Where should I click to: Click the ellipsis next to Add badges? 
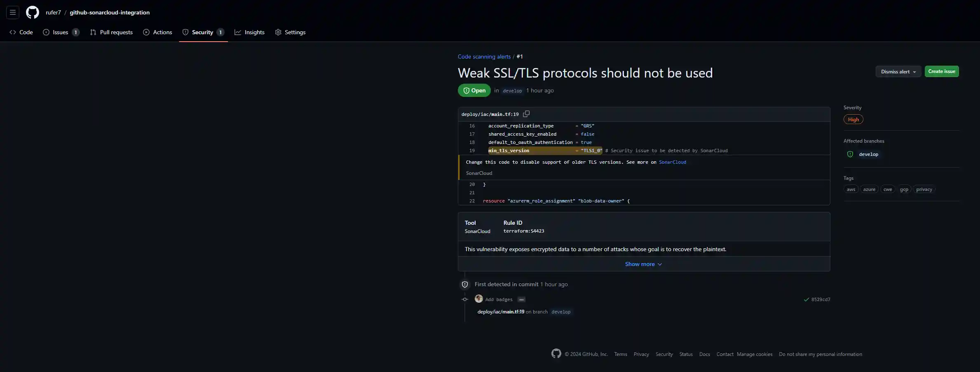tap(521, 299)
